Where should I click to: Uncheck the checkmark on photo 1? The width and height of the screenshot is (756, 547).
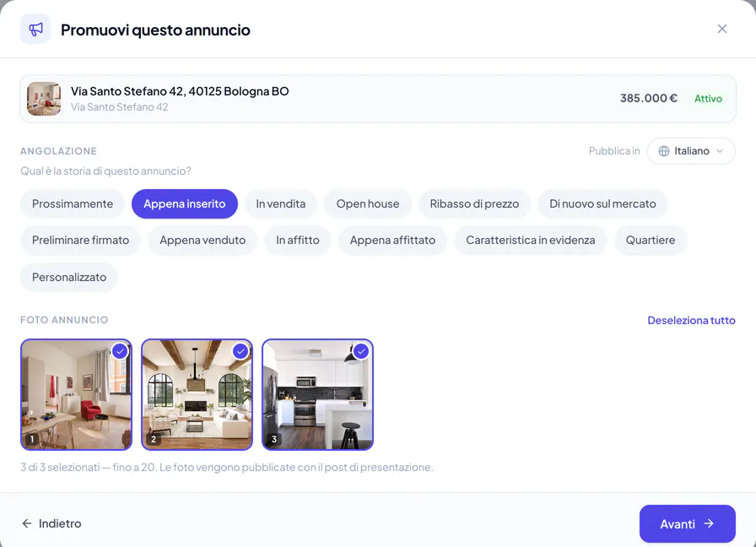pyautogui.click(x=120, y=352)
